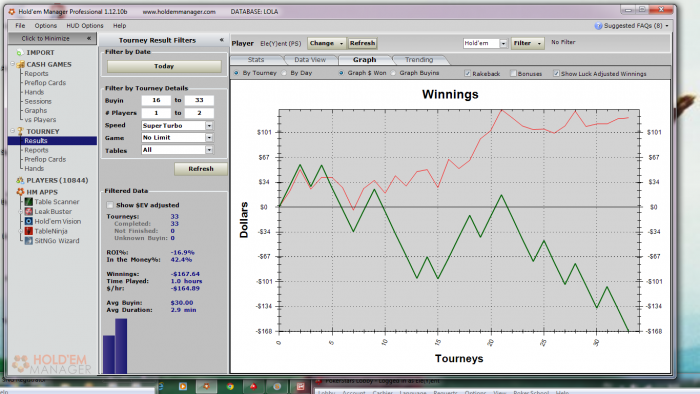Click the minimum Buyin field (16)

coord(156,100)
